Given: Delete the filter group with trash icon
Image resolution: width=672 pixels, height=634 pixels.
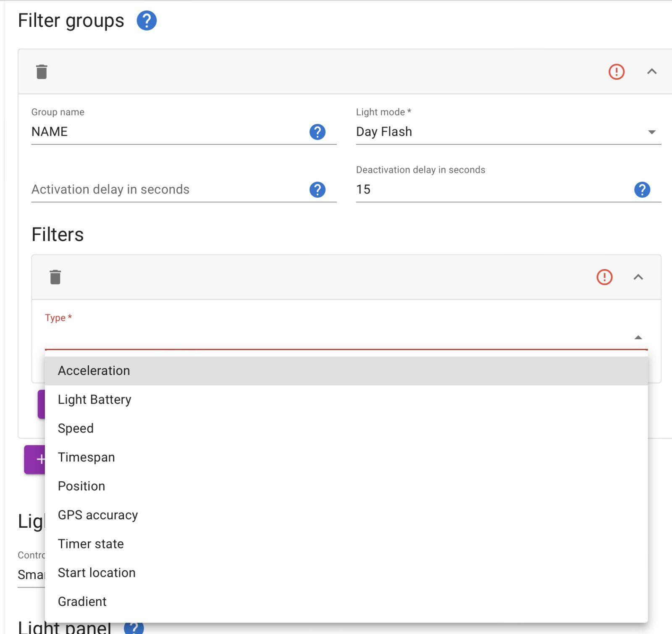Looking at the screenshot, I should coord(42,72).
